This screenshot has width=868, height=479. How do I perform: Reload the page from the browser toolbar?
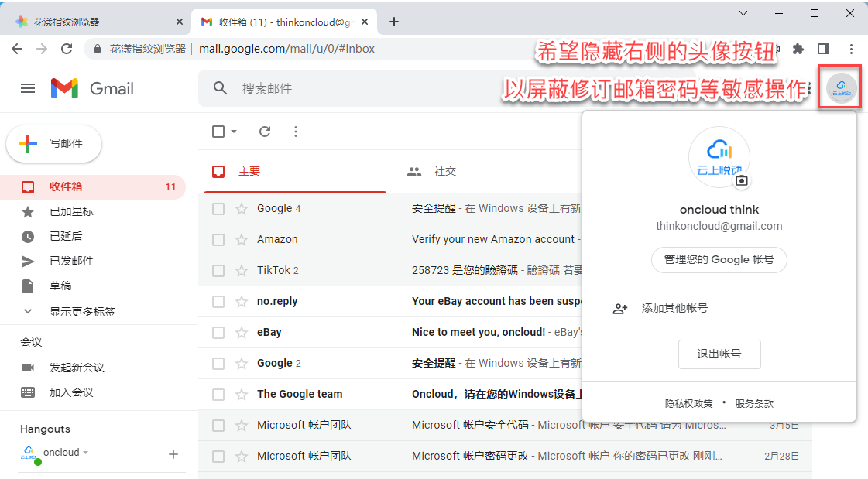coord(67,49)
